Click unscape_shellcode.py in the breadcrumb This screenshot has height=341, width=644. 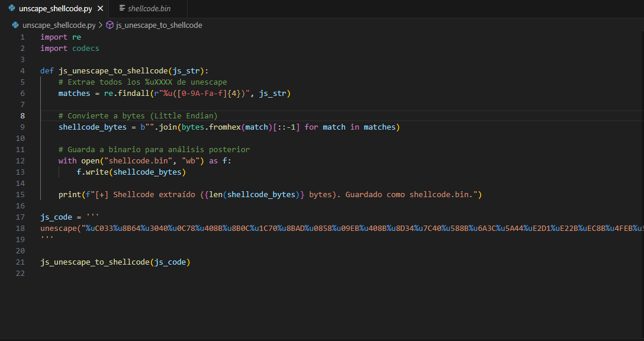click(59, 25)
